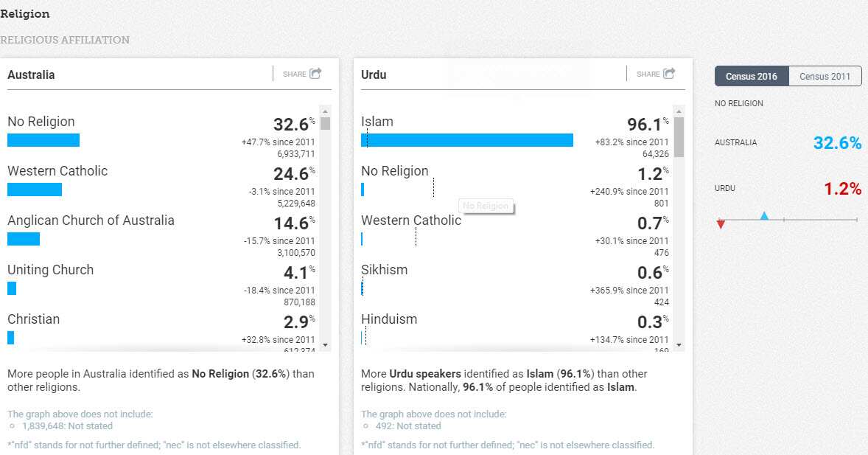
Task: Switch to Census 2011 data
Action: [825, 77]
